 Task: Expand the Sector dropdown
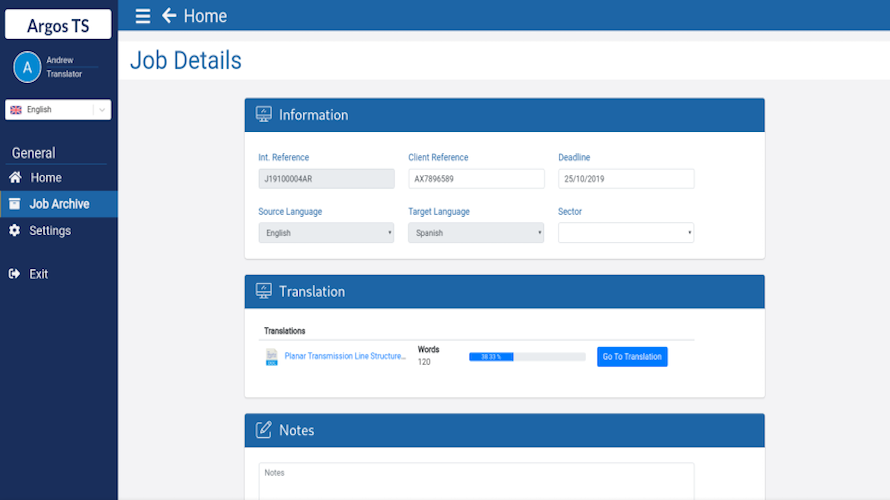click(626, 233)
